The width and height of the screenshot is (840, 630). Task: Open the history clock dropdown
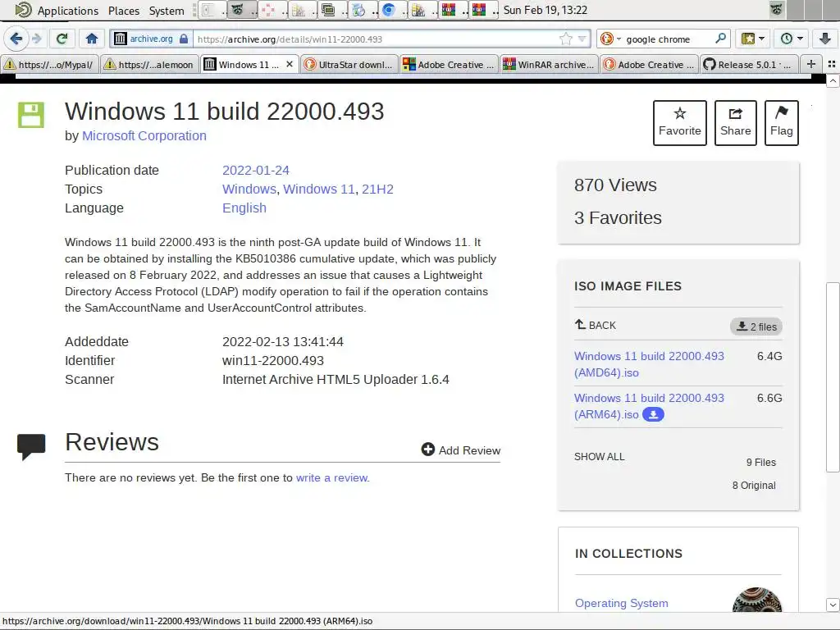tap(792, 39)
